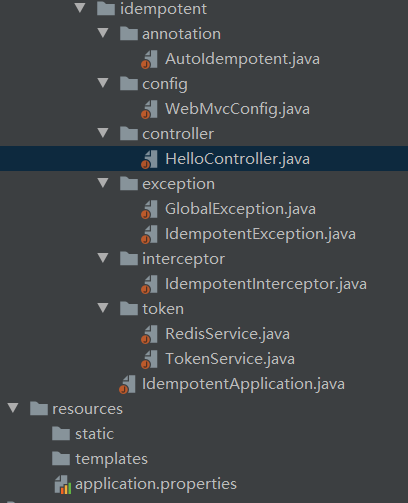Screen dimensions: 408x503
Task: Collapse the interceptor folder arrow
Action: coord(103,258)
